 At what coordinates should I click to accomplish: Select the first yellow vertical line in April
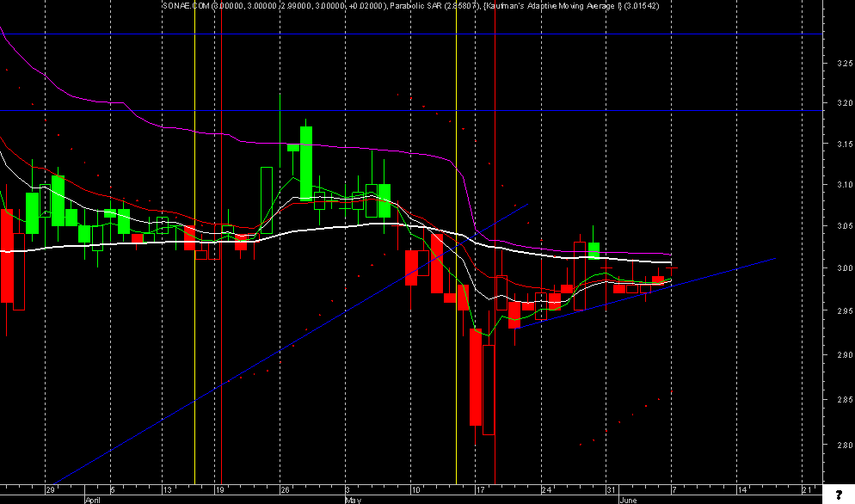pyautogui.click(x=194, y=243)
